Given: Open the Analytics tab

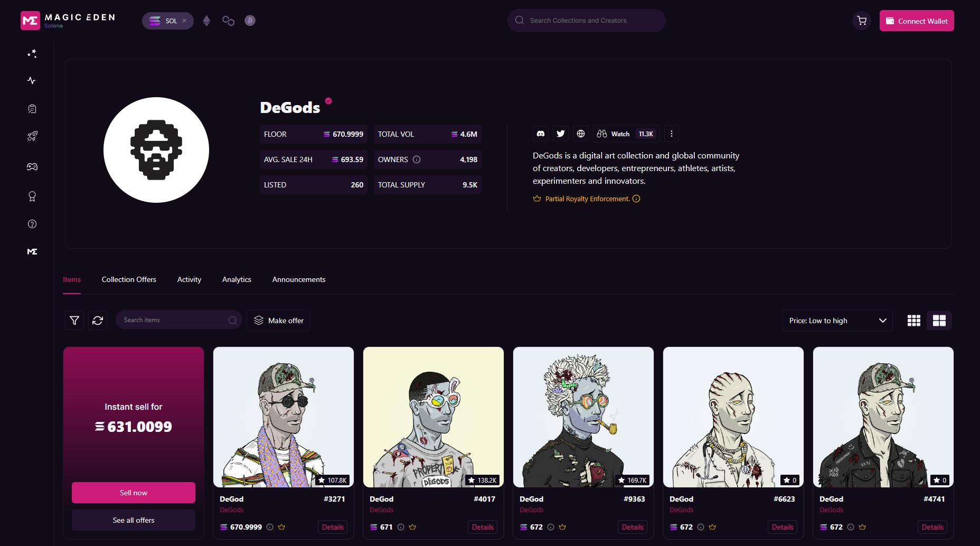Looking at the screenshot, I should pos(237,279).
